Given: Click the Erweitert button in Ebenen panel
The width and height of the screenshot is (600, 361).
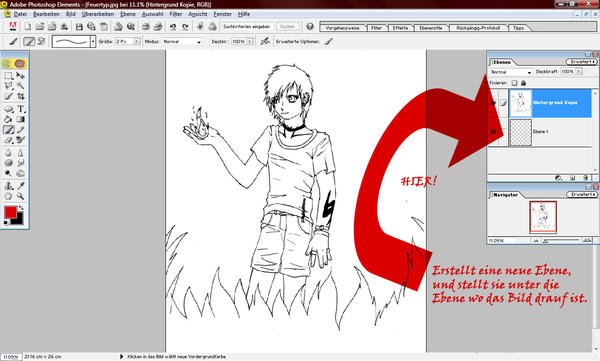Looking at the screenshot, I should pos(581,62).
